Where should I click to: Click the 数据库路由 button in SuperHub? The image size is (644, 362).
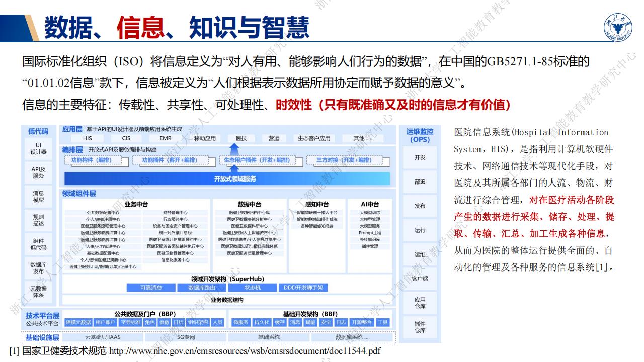[x=202, y=288]
